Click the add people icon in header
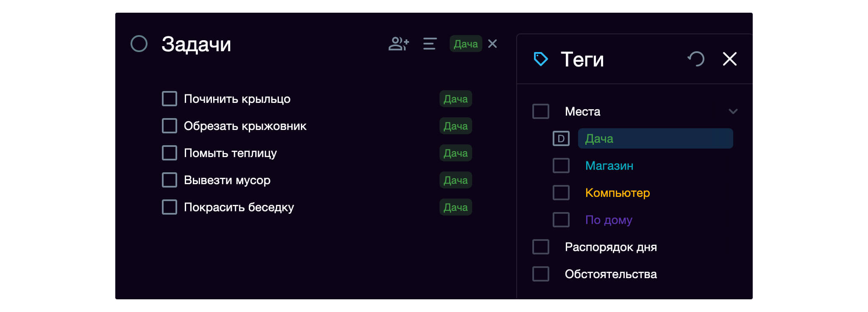 (398, 44)
